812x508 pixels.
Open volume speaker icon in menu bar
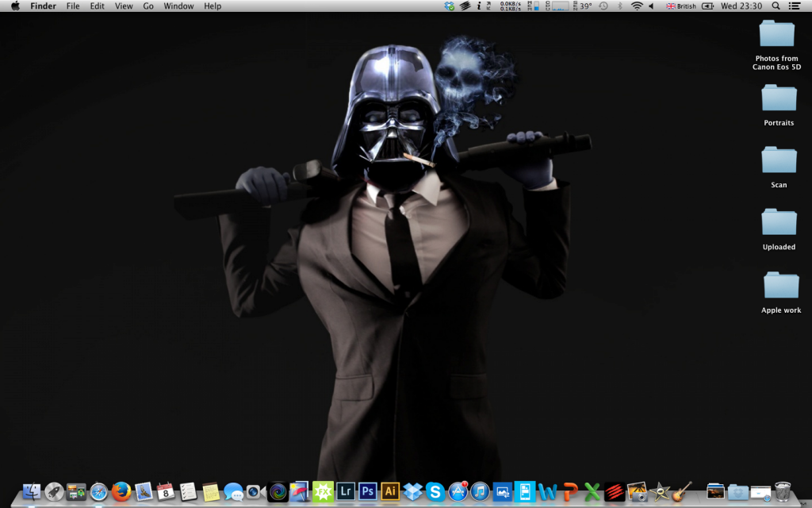652,6
